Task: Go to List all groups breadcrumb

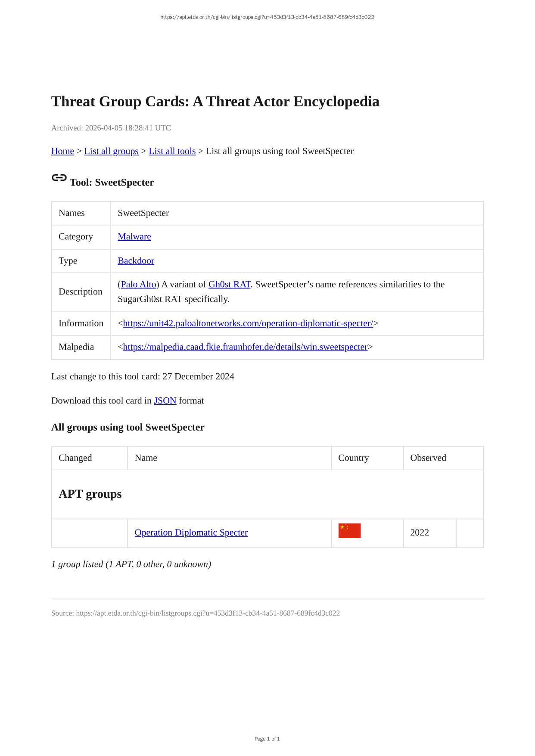Action: click(x=111, y=151)
